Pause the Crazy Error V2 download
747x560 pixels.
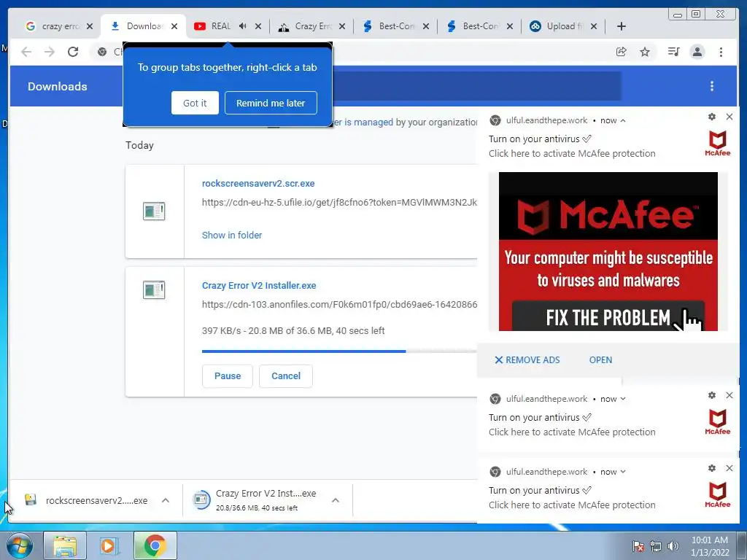(x=228, y=376)
